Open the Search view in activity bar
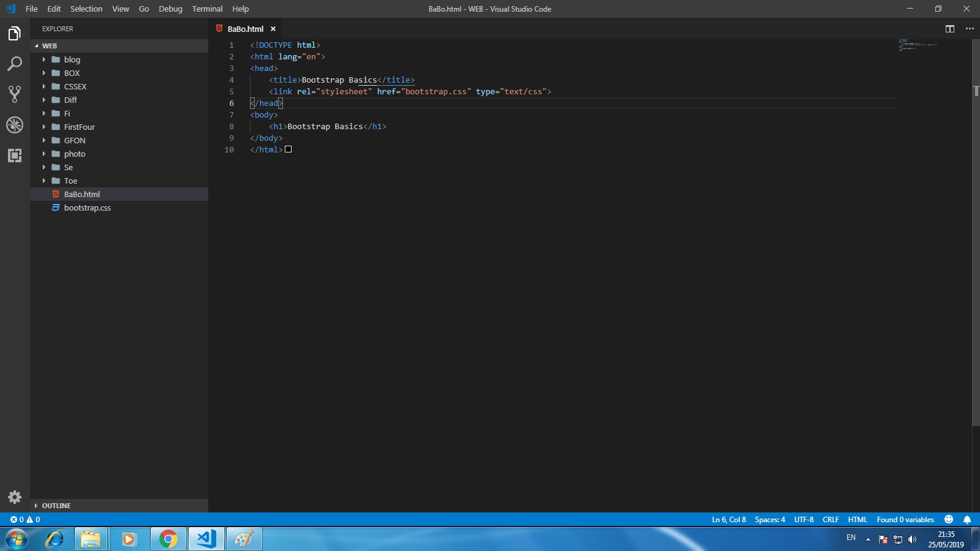This screenshot has height=551, width=980. click(x=15, y=64)
